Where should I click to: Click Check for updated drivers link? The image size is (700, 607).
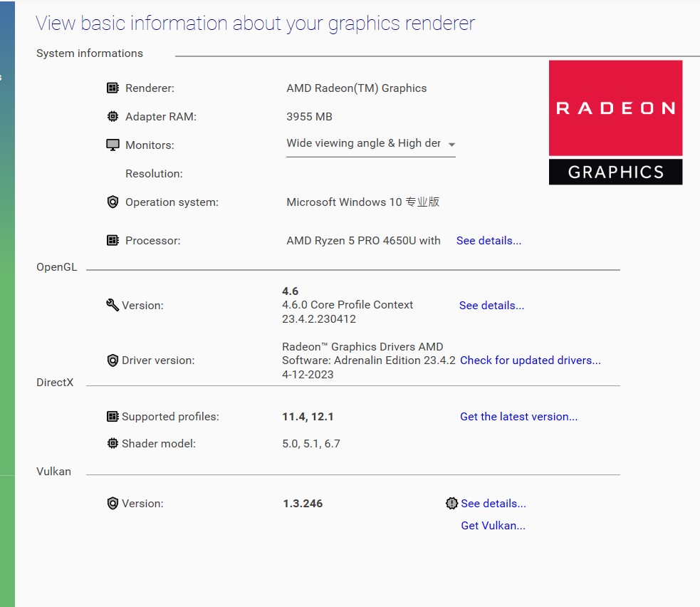(x=530, y=360)
